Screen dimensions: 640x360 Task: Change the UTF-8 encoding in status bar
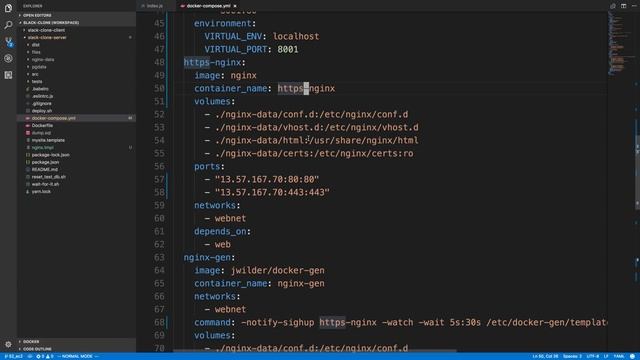[x=593, y=356]
